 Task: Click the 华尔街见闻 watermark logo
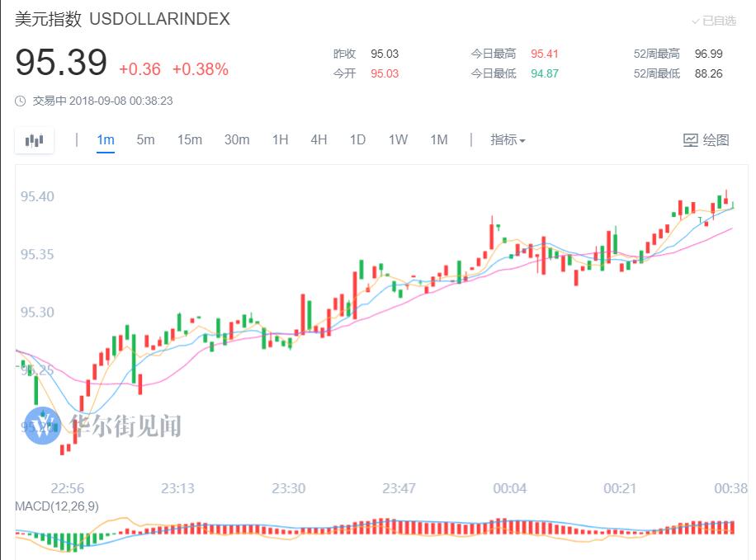44,426
